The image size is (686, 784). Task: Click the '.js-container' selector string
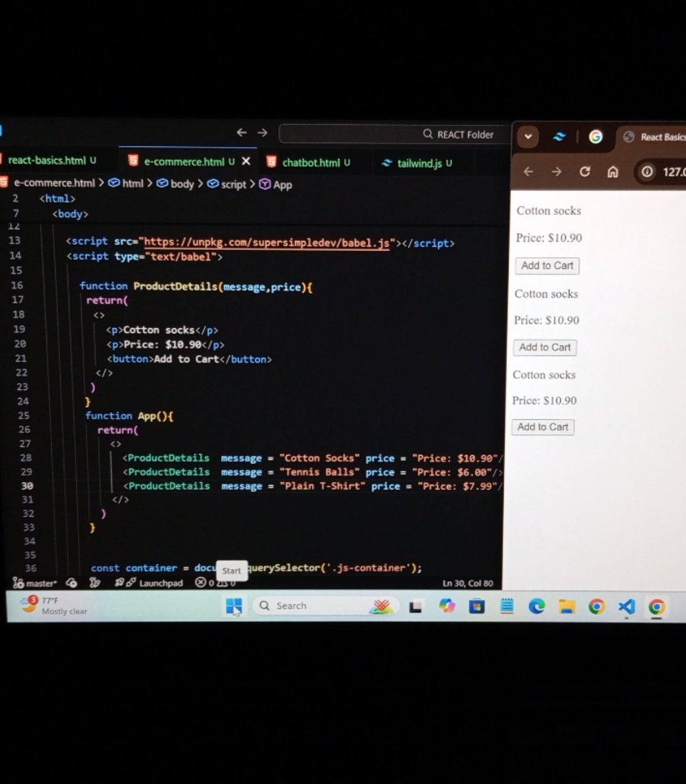point(368,568)
